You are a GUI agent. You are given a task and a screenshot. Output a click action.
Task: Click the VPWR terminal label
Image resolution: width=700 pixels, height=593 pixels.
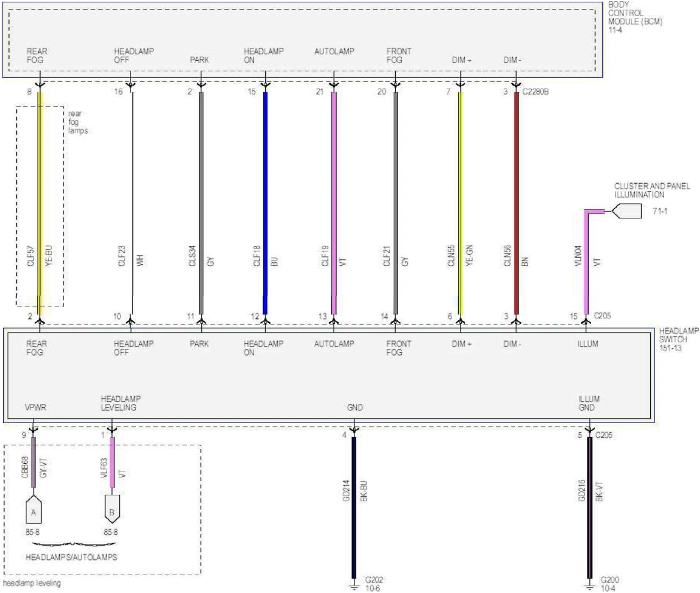[35, 408]
